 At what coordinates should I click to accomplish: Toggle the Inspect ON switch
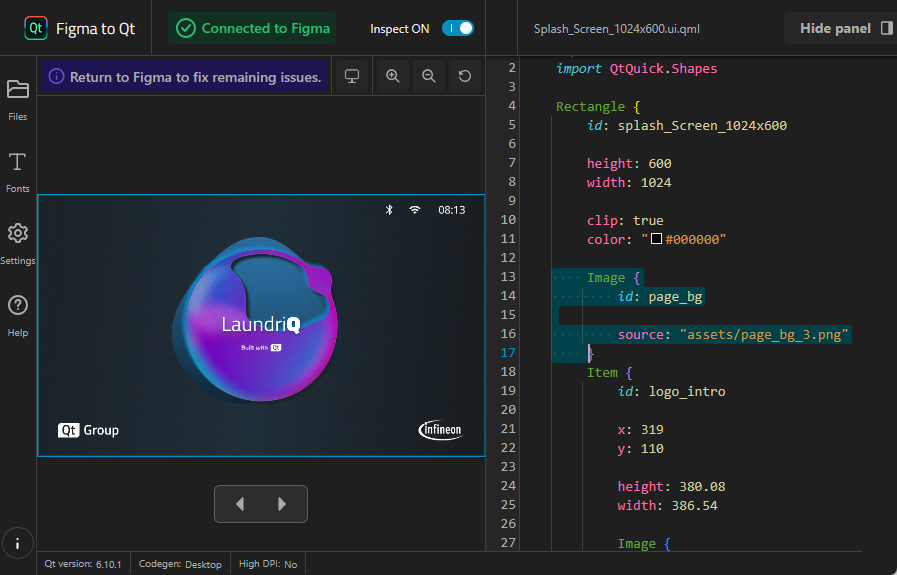(x=458, y=28)
